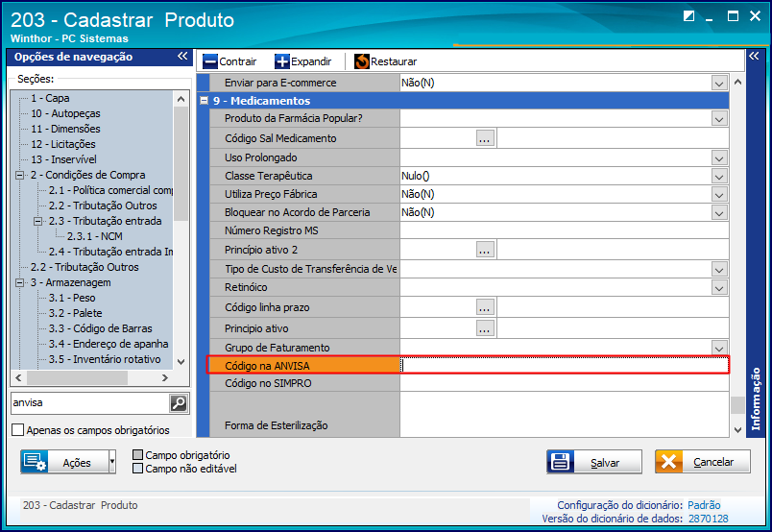Click the Ações button

click(x=68, y=462)
